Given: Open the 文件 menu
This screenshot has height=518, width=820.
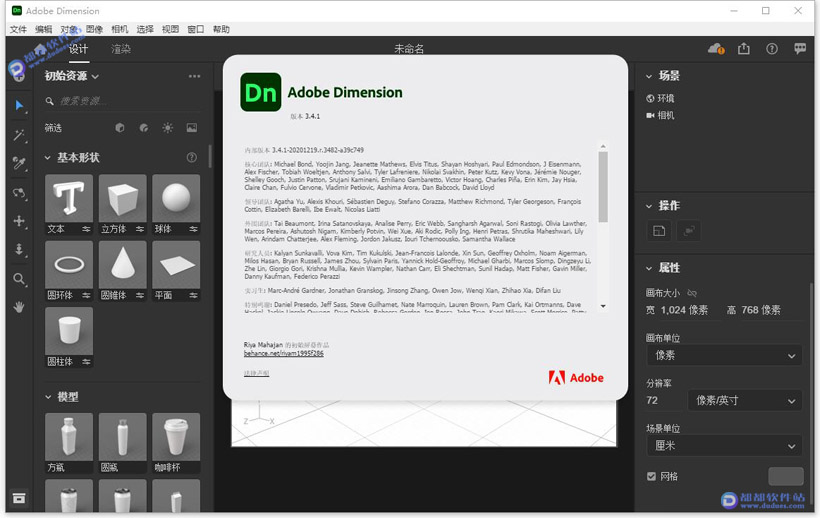Looking at the screenshot, I should pos(18,29).
